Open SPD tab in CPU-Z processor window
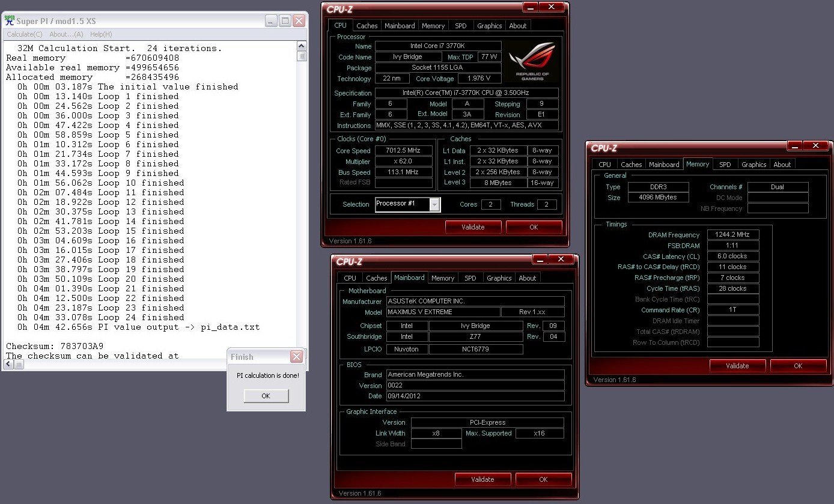This screenshot has height=504, width=834. pyautogui.click(x=460, y=26)
